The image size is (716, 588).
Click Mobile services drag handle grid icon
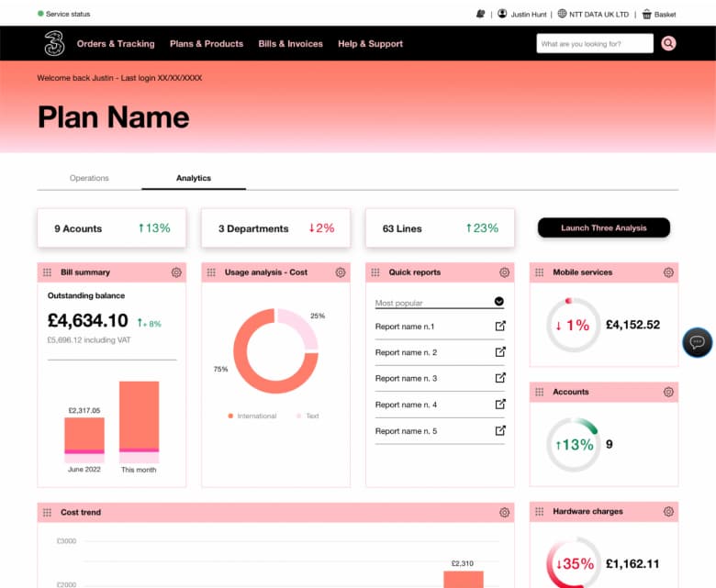coord(539,272)
